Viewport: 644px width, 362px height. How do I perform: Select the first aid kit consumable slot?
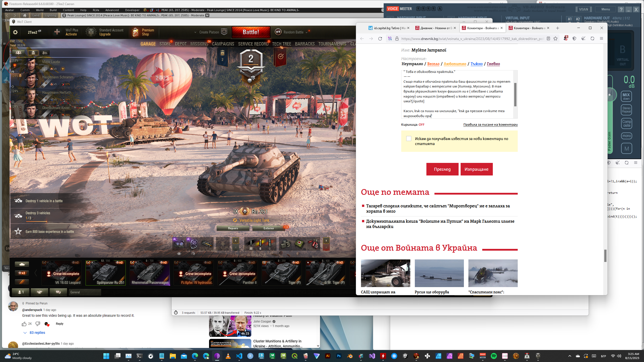pos(299,244)
